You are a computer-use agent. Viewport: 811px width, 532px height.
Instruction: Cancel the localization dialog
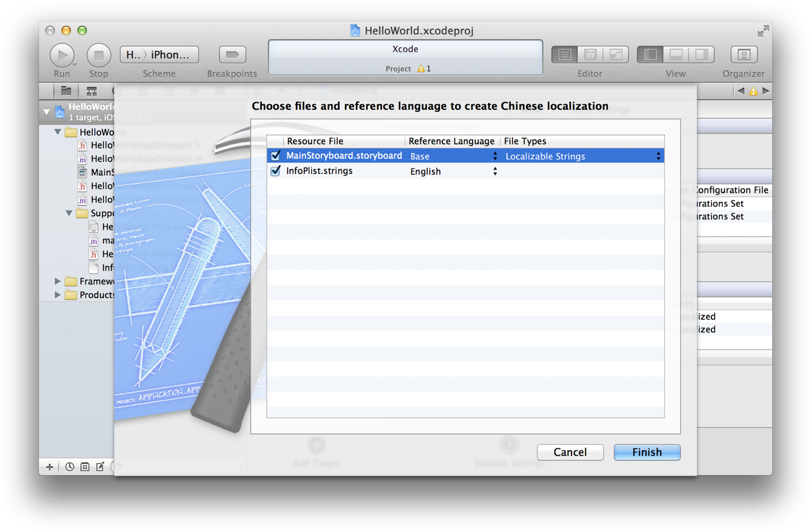(x=570, y=452)
